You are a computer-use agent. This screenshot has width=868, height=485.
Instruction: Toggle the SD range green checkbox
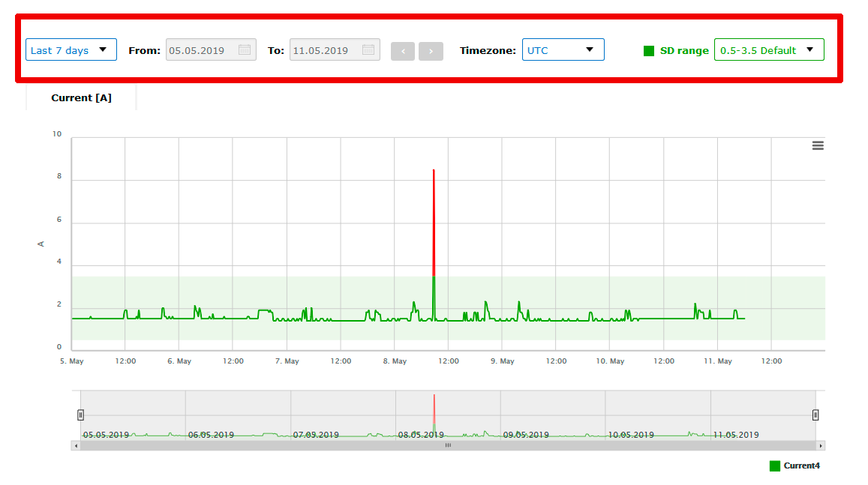(x=649, y=51)
